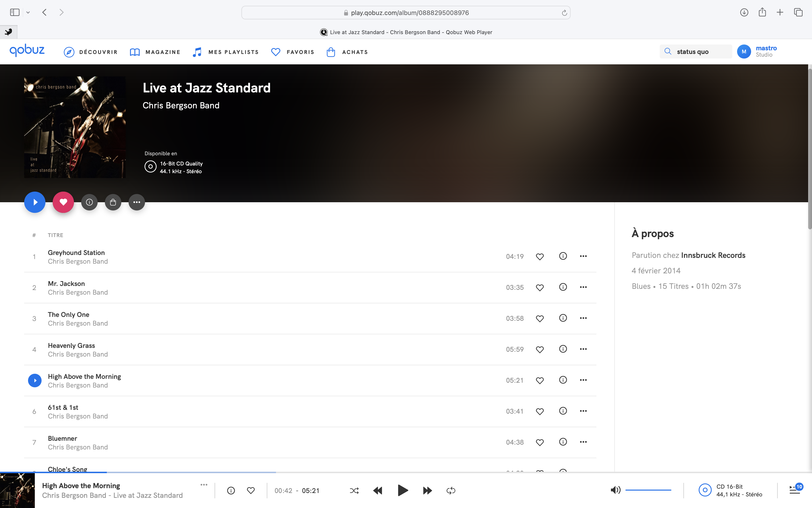Screen dimensions: 812x508
Task: Go back in Safari
Action: pos(44,12)
